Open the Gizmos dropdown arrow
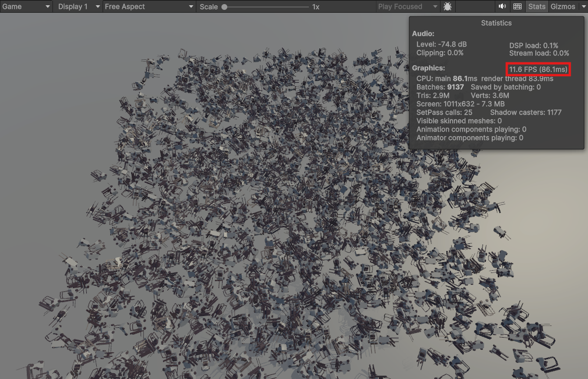This screenshot has width=588, height=379. click(583, 6)
